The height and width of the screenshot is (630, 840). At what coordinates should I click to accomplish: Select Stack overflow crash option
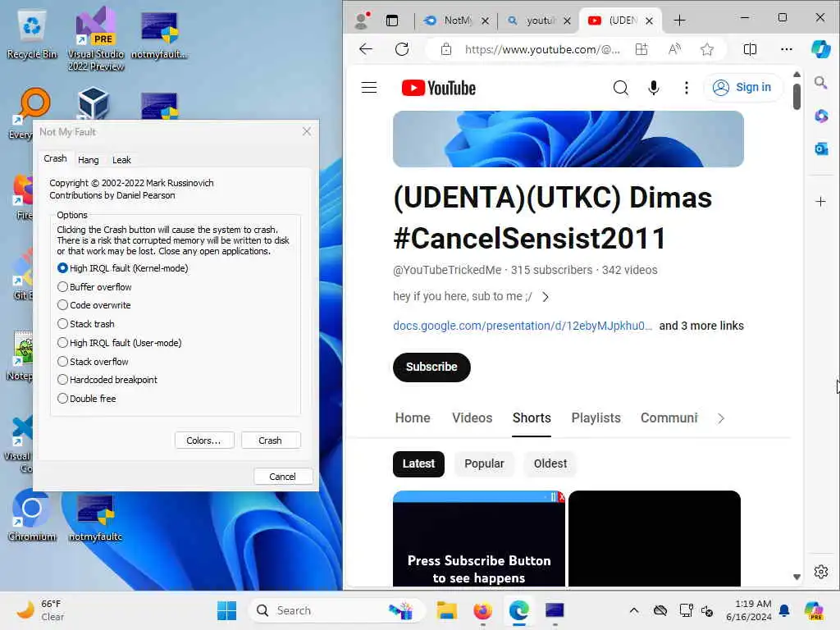(93, 361)
